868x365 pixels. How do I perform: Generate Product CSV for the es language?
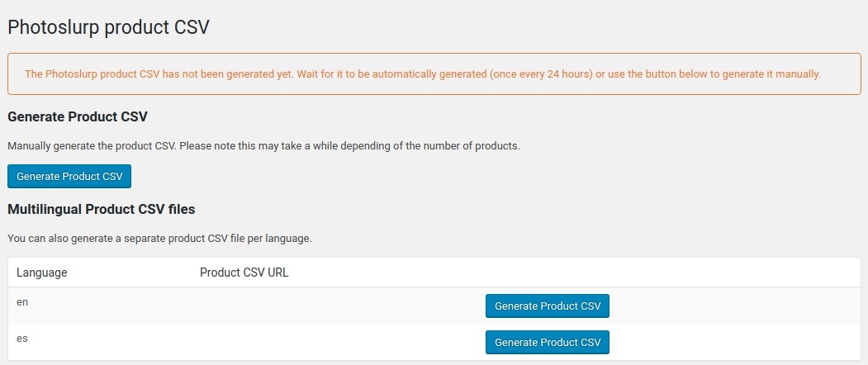coord(547,342)
